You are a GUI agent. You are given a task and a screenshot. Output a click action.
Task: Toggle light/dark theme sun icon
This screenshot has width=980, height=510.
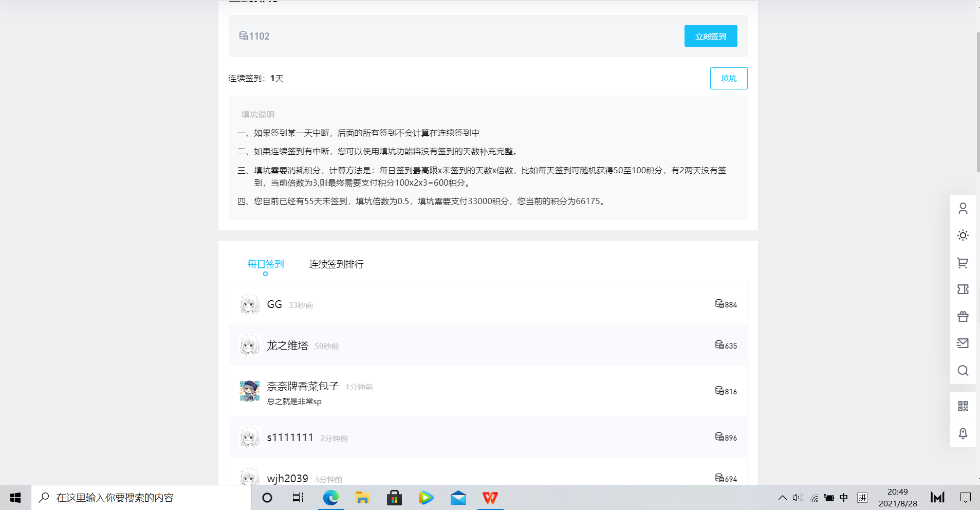tap(963, 235)
